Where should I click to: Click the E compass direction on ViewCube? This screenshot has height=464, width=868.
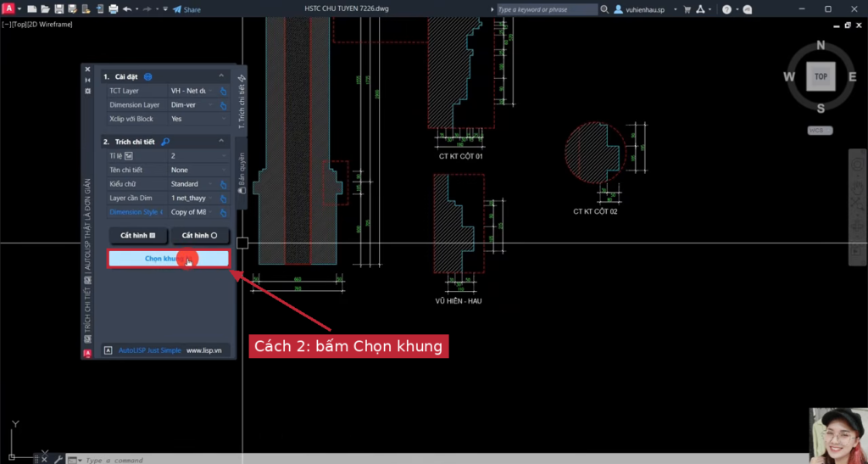[853, 77]
